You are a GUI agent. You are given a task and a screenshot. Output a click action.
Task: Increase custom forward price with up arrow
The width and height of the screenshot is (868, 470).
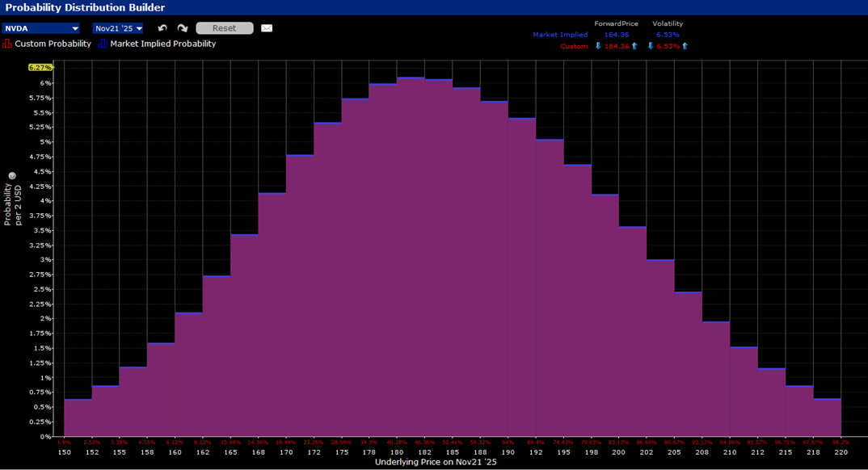click(634, 46)
